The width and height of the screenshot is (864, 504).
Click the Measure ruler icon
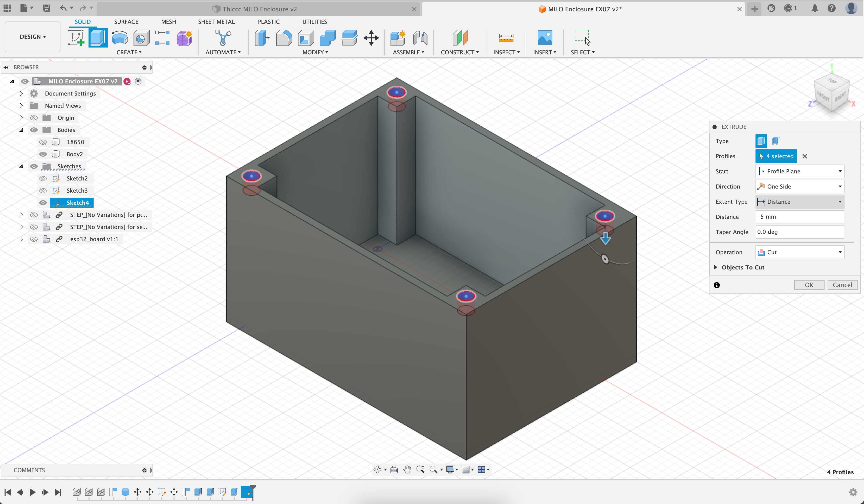506,38
